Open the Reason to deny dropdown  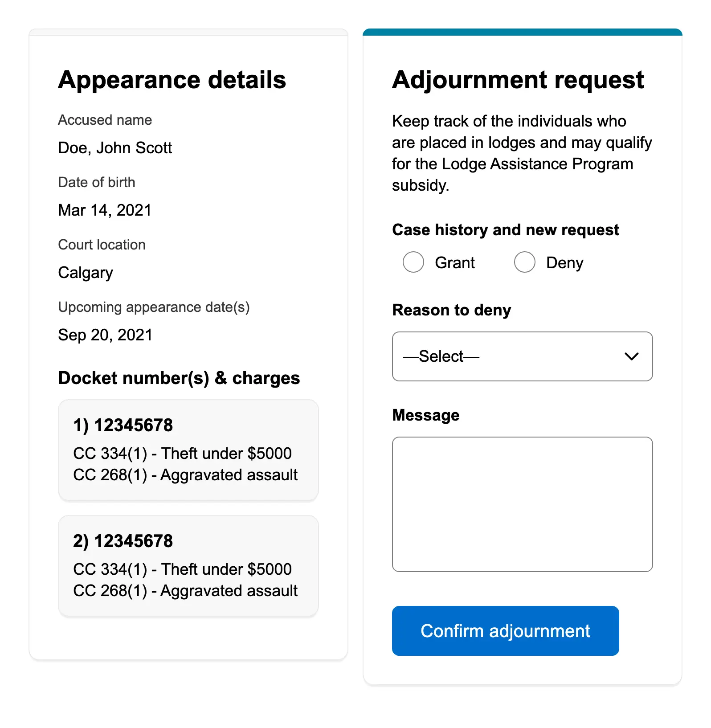click(522, 356)
